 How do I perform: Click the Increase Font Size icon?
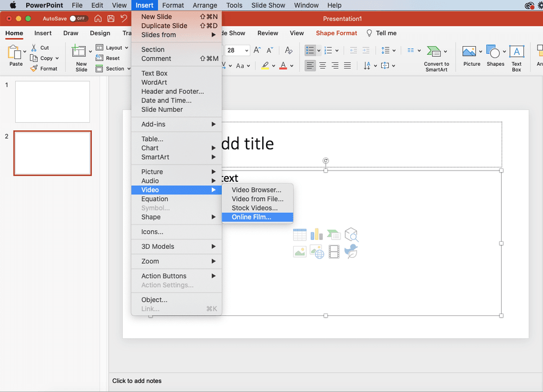click(x=258, y=50)
